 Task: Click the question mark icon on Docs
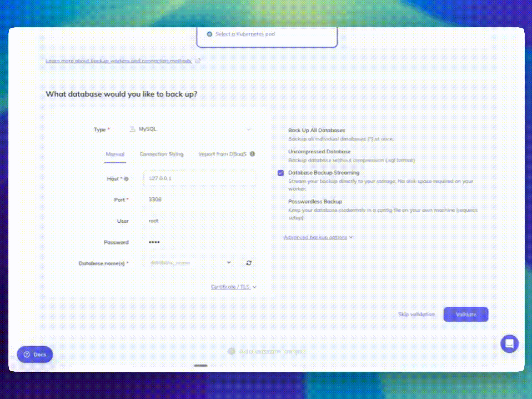[x=27, y=355]
